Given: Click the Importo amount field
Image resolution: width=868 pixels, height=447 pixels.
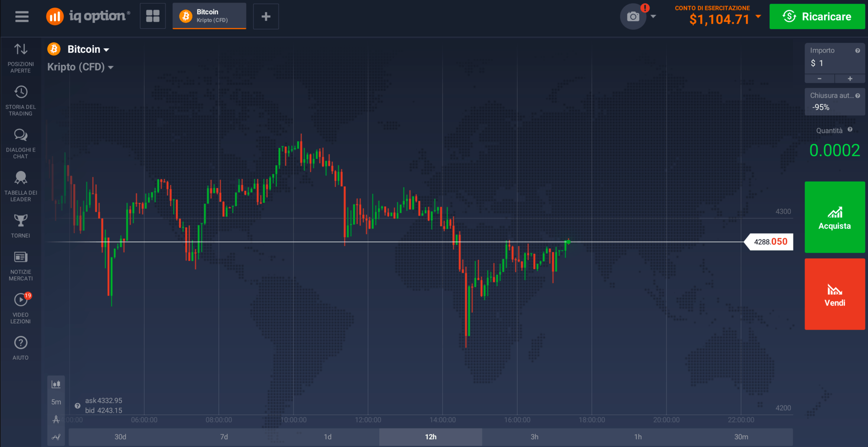Looking at the screenshot, I should (x=835, y=58).
